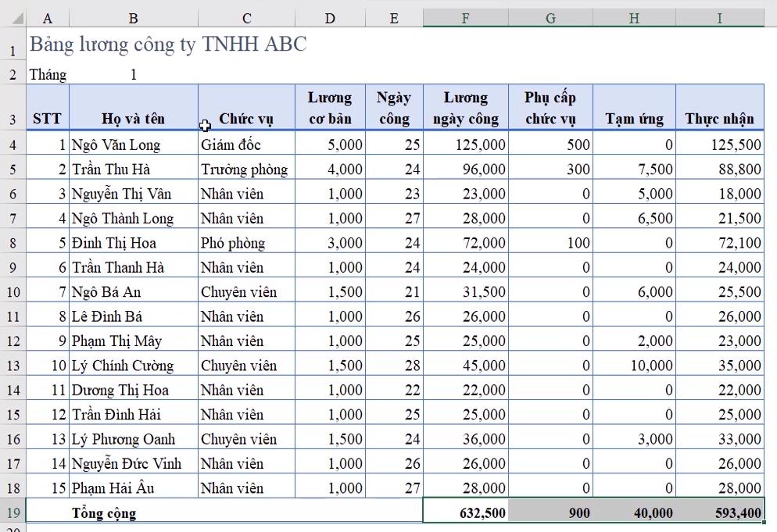Click the Tháng value cell showing 1

[x=134, y=75]
